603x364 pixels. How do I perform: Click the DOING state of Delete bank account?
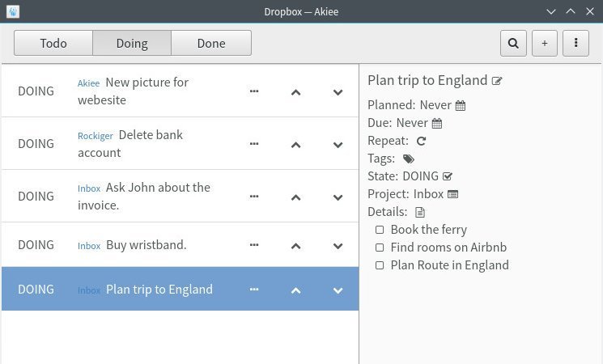click(x=36, y=144)
